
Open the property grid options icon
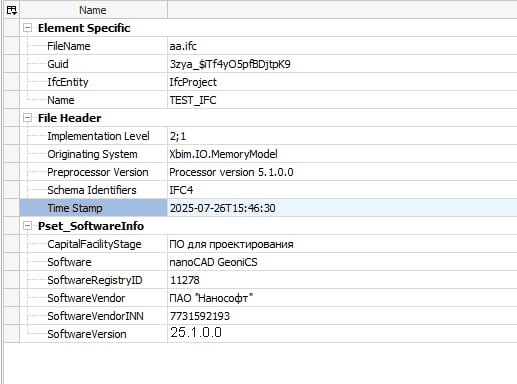coord(12,10)
